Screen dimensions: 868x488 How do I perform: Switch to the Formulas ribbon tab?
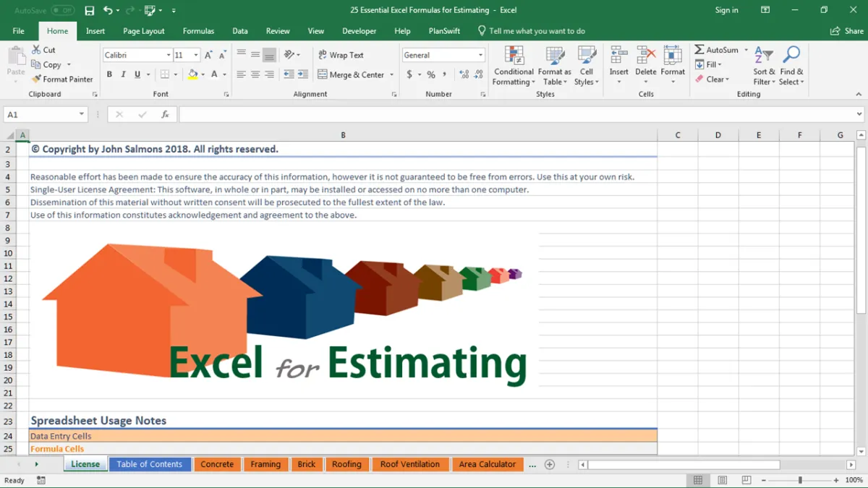(198, 31)
